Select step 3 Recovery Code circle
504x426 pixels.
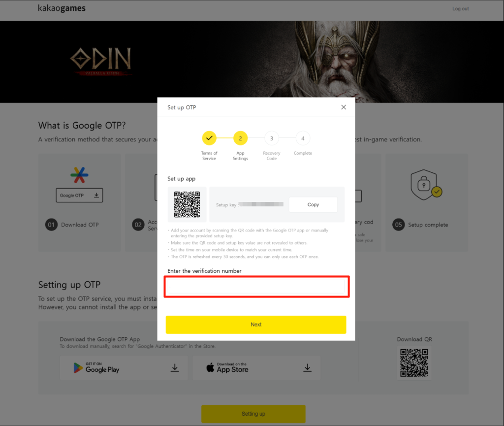[x=272, y=138]
